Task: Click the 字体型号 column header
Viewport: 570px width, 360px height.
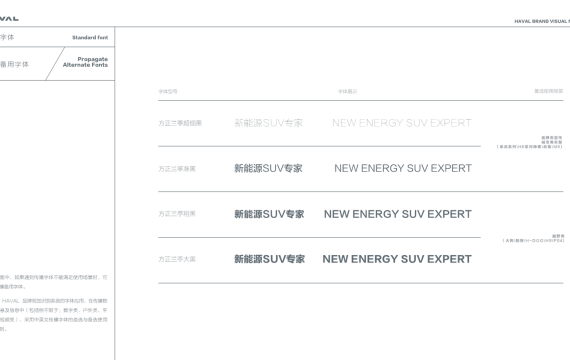Action: (168, 91)
